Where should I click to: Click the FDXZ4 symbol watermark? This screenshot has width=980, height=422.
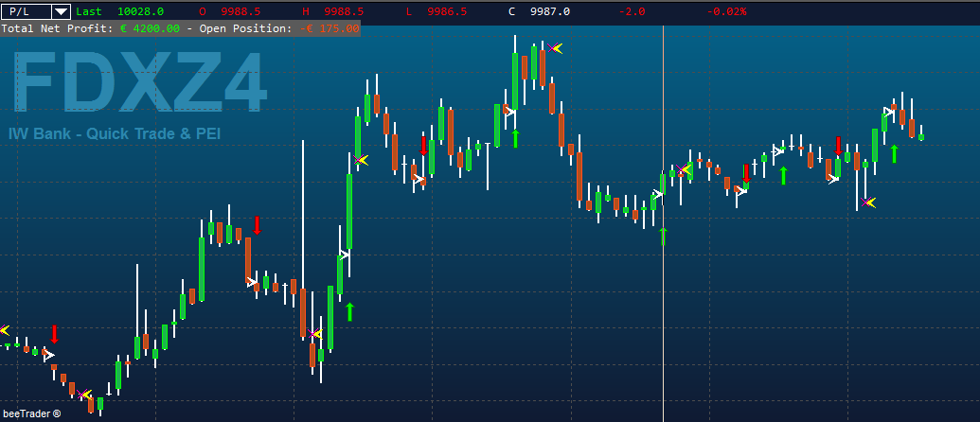(141, 83)
